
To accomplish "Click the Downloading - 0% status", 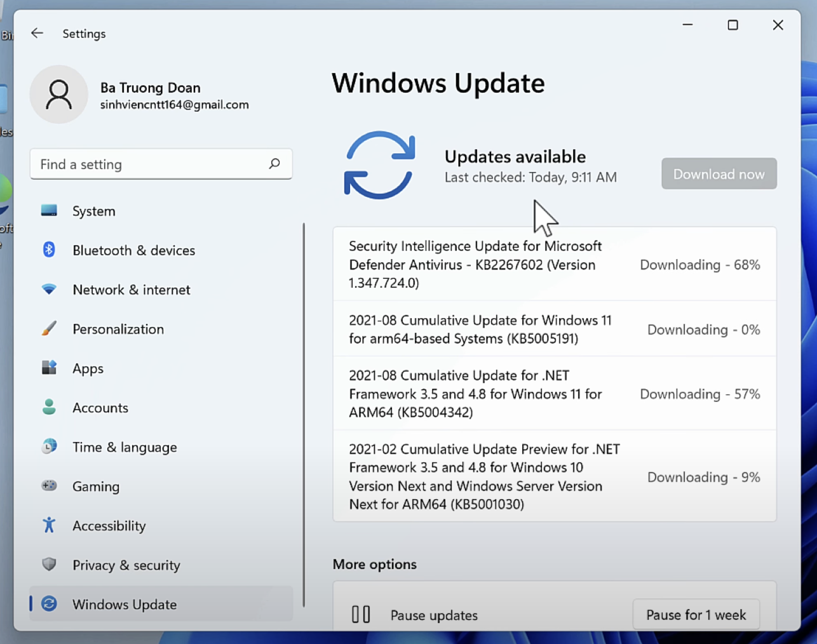I will [703, 330].
